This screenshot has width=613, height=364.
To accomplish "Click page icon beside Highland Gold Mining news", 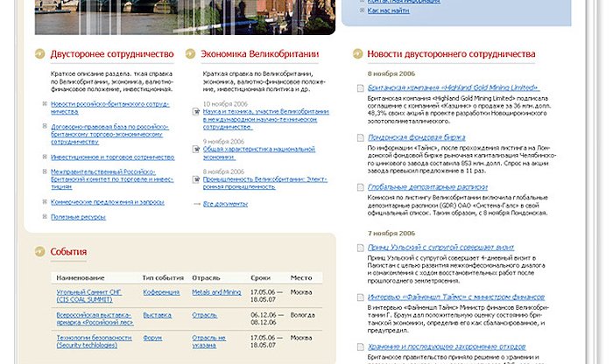I will click(361, 88).
